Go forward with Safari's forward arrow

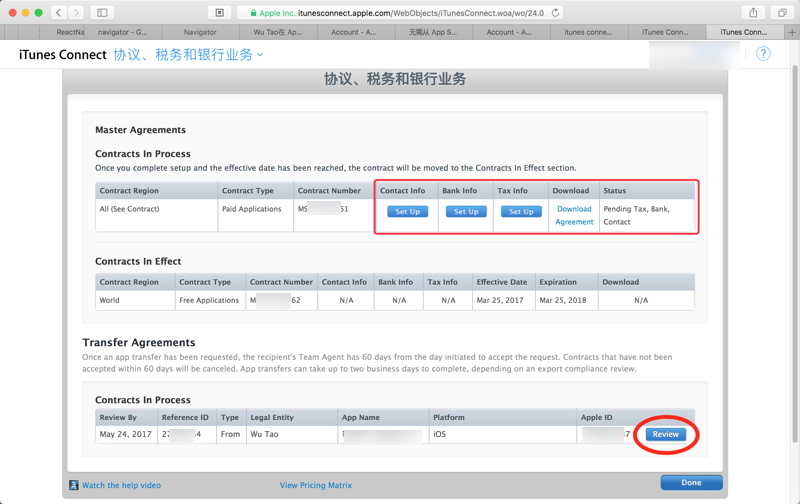click(x=76, y=13)
